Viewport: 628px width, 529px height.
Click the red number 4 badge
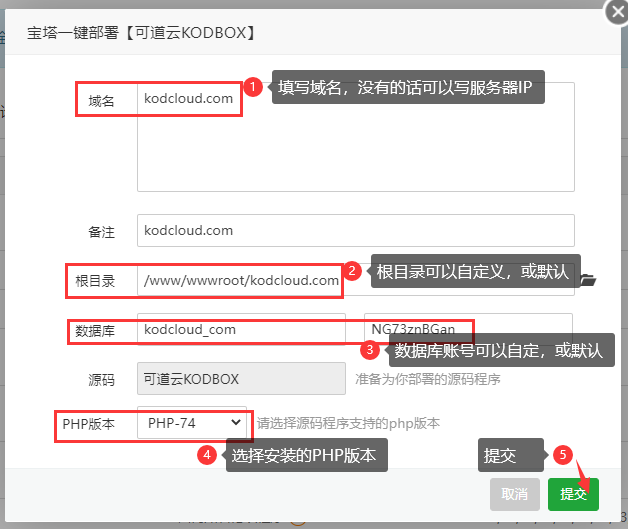pyautogui.click(x=207, y=455)
